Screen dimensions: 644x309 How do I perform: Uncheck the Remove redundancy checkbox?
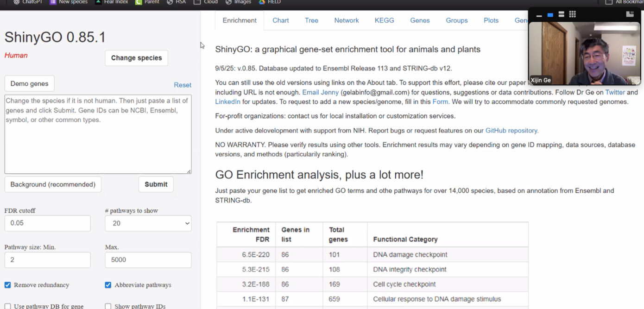8,285
